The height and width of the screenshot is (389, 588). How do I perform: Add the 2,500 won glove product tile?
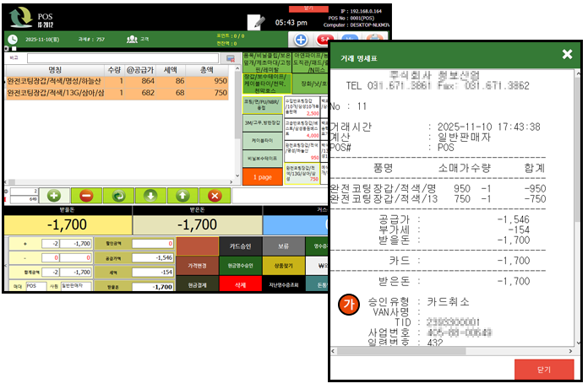pyautogui.click(x=302, y=106)
